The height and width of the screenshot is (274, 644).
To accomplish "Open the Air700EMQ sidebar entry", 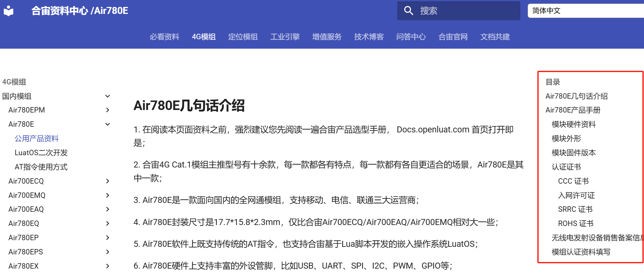I will (27, 195).
